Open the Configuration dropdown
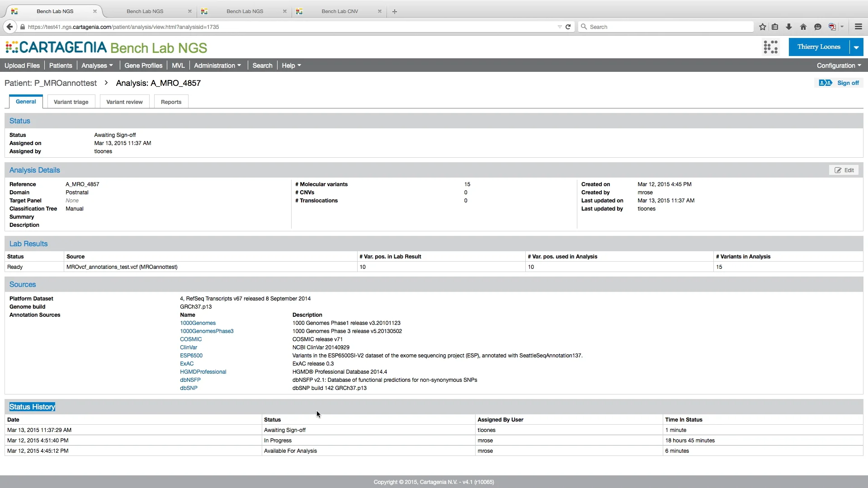This screenshot has height=488, width=868. pos(839,66)
